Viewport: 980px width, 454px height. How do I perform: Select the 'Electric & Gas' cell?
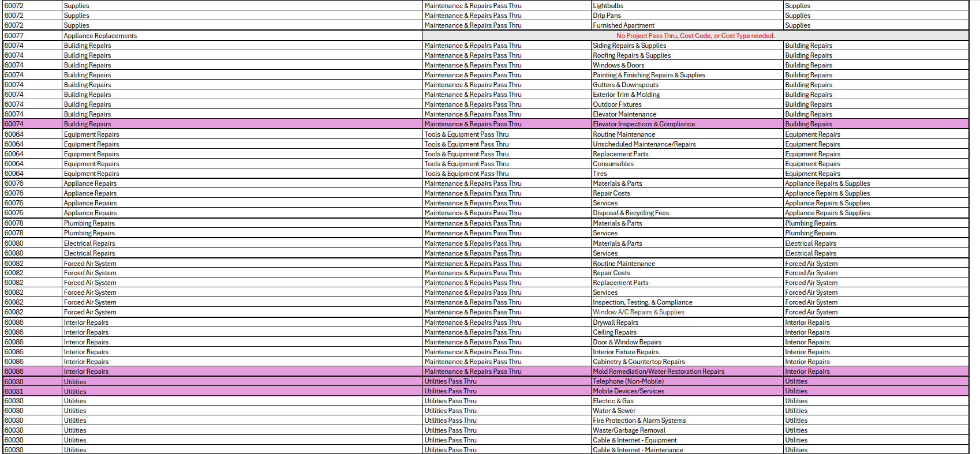tap(687, 401)
